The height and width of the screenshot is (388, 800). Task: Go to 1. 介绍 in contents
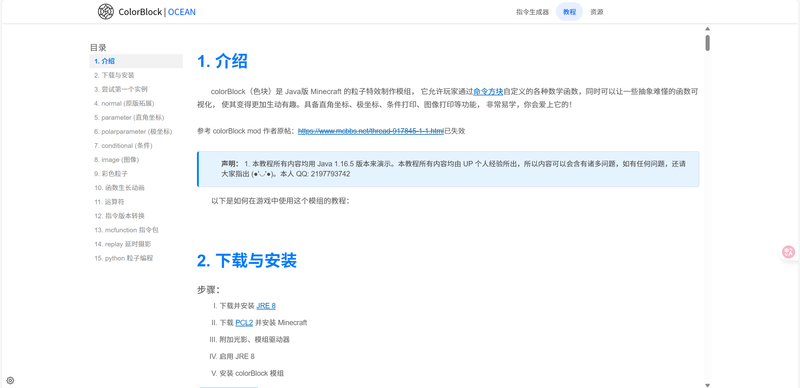[136, 61]
